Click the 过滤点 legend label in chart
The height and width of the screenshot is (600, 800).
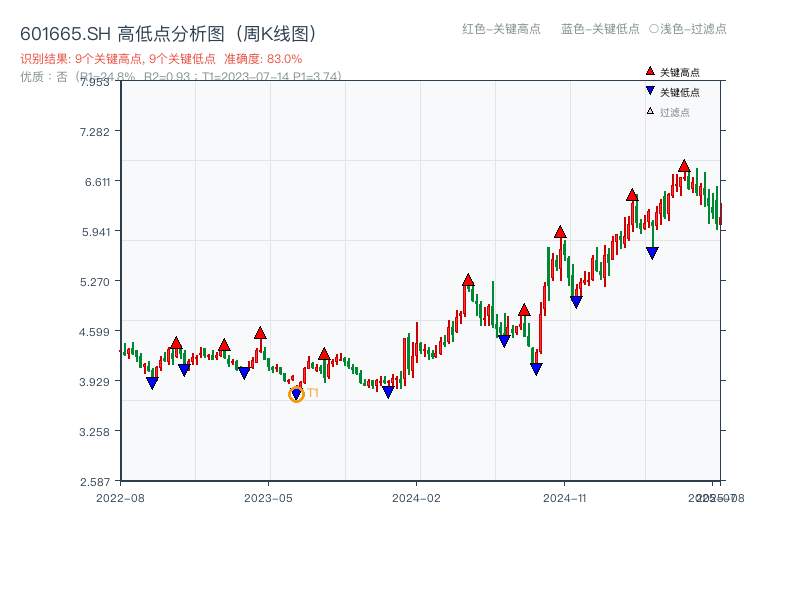674,112
